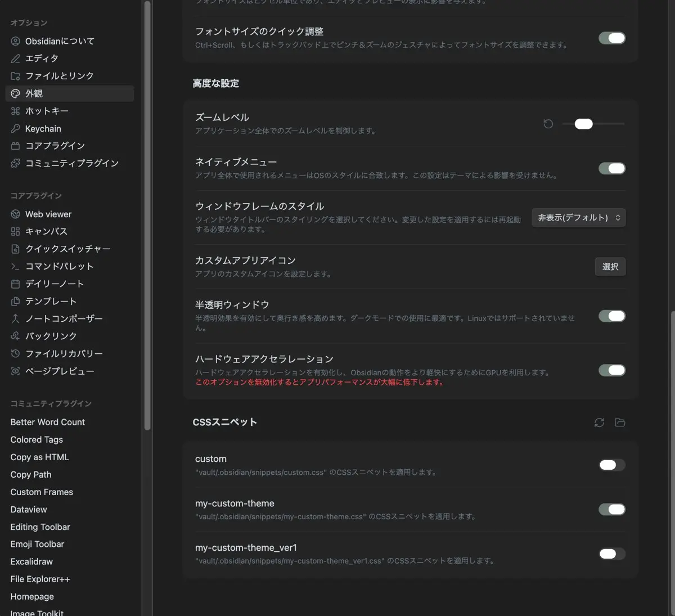Open the Obsidianについて settings tab
Image resolution: width=675 pixels, height=616 pixels.
pos(70,41)
